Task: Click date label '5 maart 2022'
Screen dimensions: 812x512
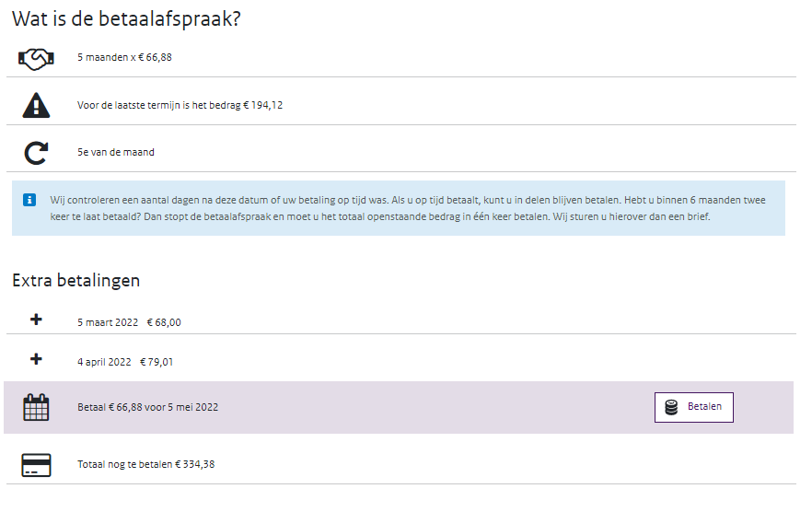Action: (108, 322)
